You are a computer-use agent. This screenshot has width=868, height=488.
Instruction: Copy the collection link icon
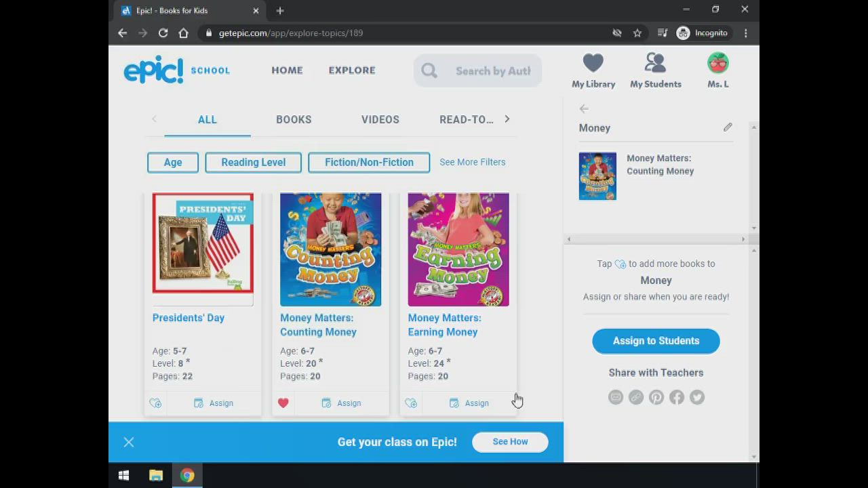tap(636, 397)
